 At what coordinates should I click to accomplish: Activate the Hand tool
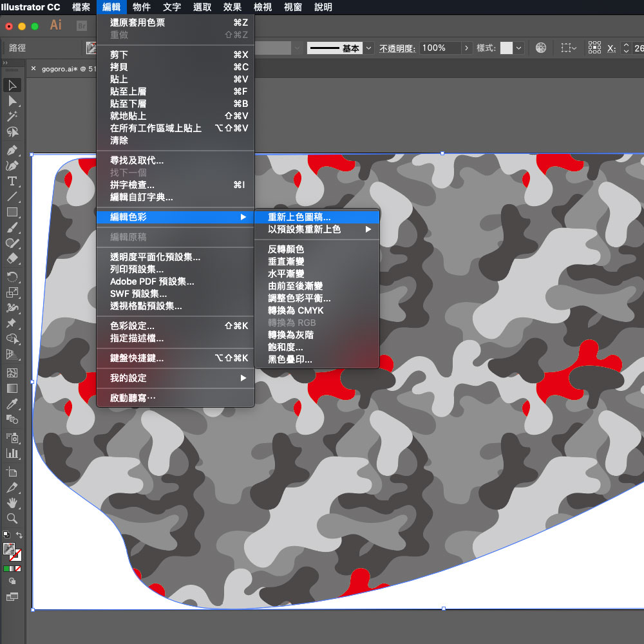(12, 503)
